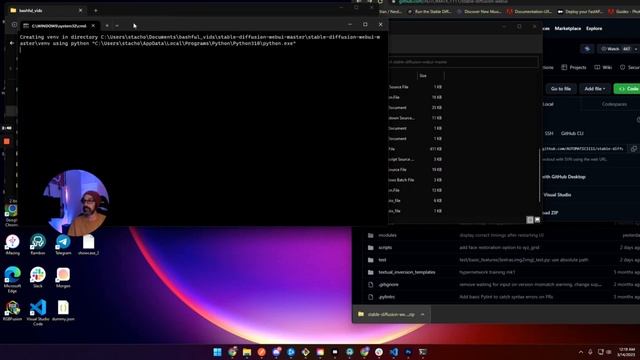The height and width of the screenshot is (360, 640).
Task: Open the downloaded stable-diffusion zip file
Action: (387, 314)
